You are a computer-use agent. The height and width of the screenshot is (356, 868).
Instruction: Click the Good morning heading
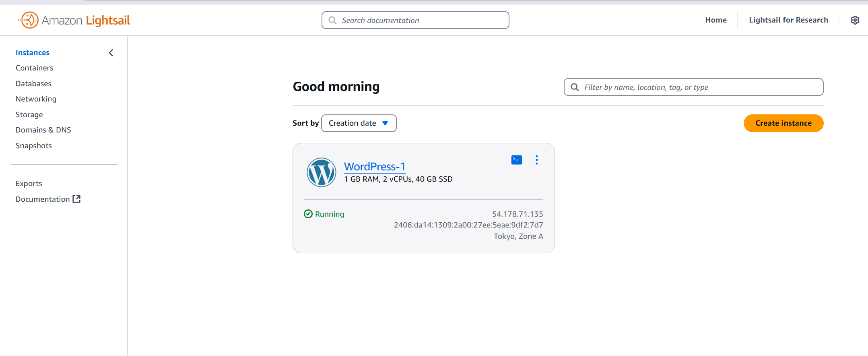pyautogui.click(x=336, y=87)
